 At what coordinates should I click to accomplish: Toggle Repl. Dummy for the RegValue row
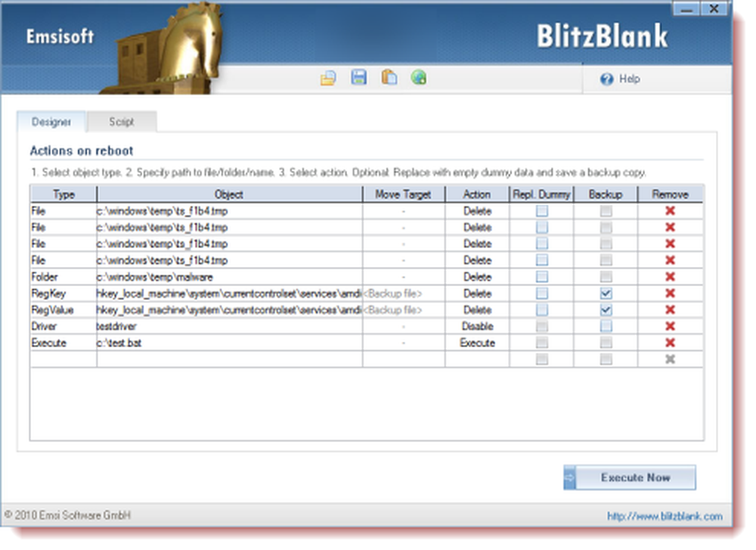coord(542,309)
